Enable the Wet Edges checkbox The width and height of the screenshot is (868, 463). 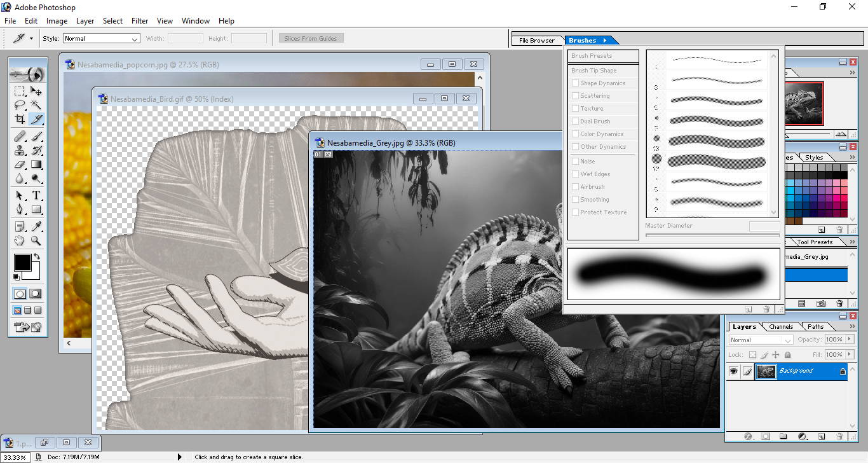575,174
